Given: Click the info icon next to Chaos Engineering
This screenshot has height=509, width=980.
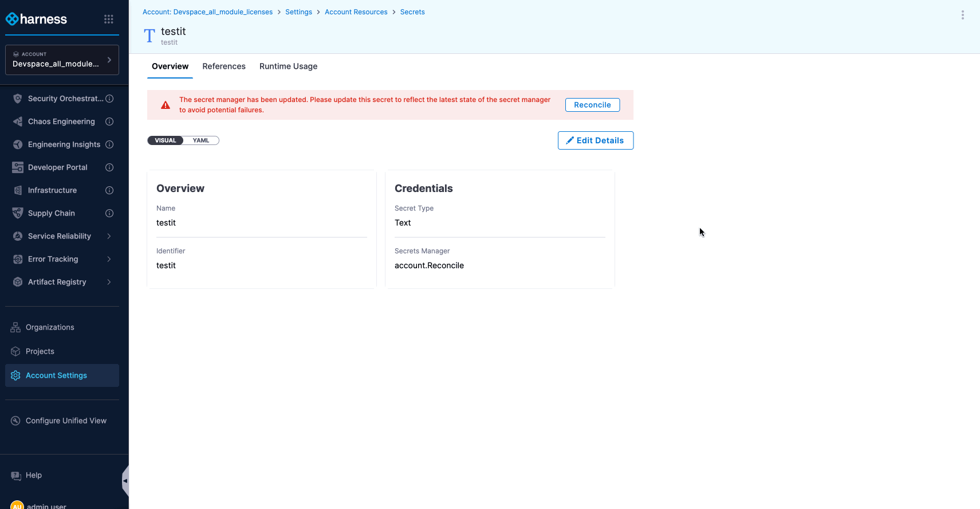Looking at the screenshot, I should tap(109, 122).
